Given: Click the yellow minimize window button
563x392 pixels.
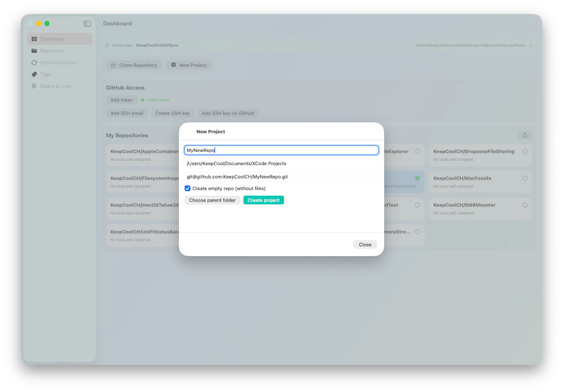Looking at the screenshot, I should click(38, 24).
